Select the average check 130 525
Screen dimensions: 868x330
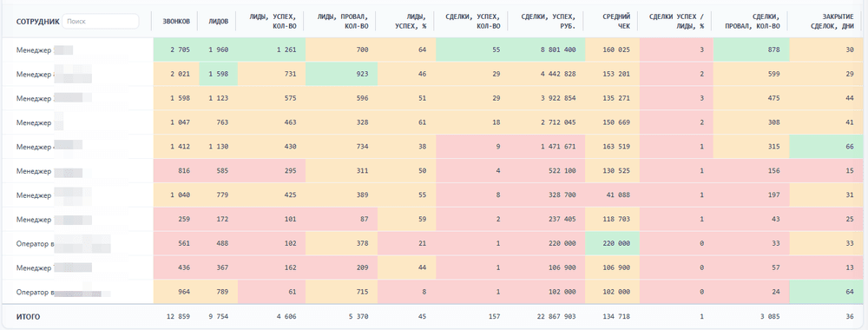(612, 171)
